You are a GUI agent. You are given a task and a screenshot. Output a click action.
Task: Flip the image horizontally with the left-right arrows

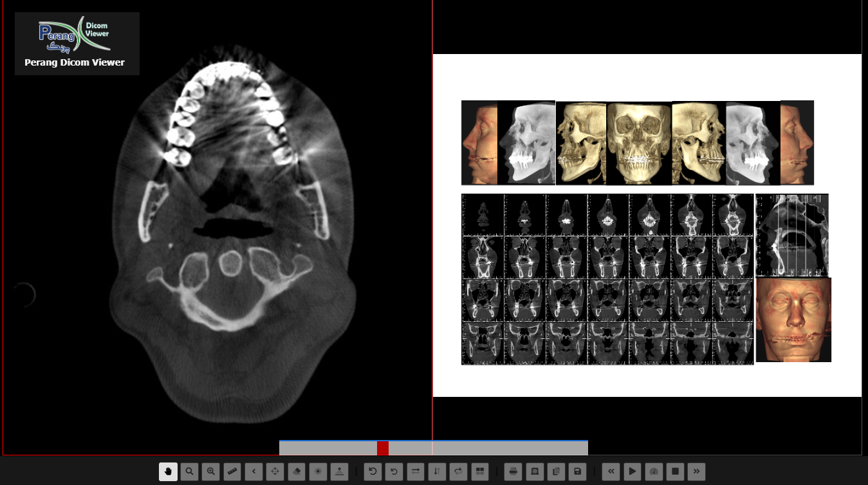point(416,471)
